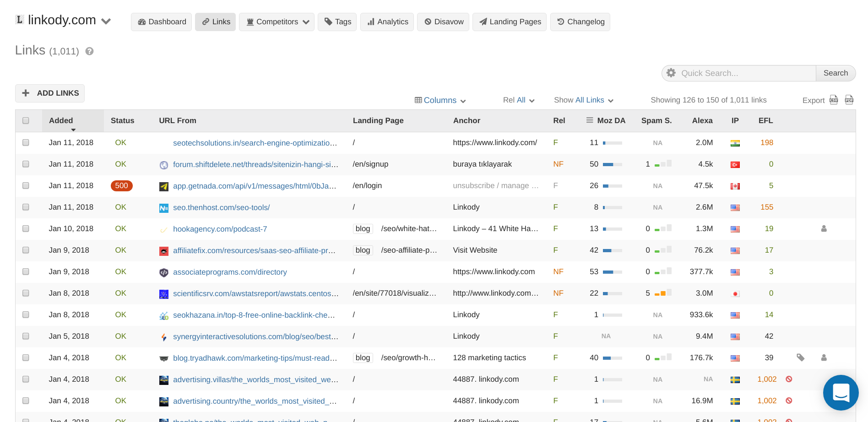Image resolution: width=868 pixels, height=422 pixels.
Task: Check the affiliatefix.com row checkbox
Action: pos(26,250)
